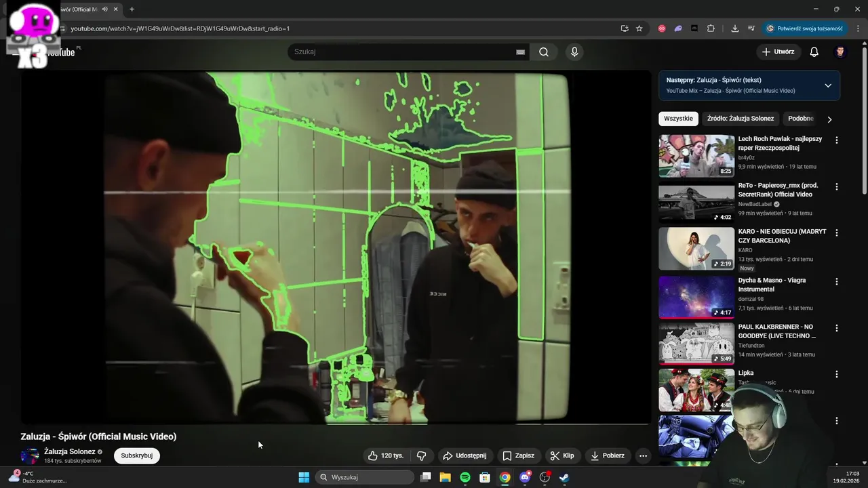Open the on-screen keyboard icon in search box
Screen dimensions: 868x488
click(x=520, y=52)
